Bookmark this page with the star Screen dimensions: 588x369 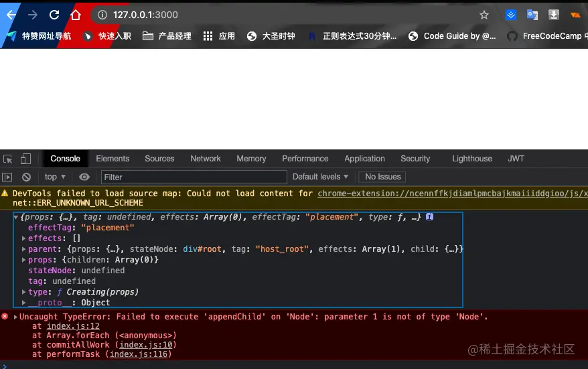coord(484,15)
